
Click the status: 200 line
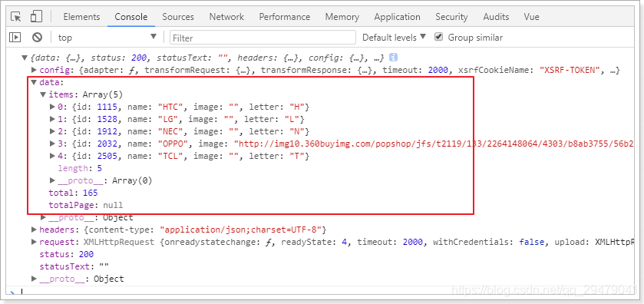tap(67, 254)
